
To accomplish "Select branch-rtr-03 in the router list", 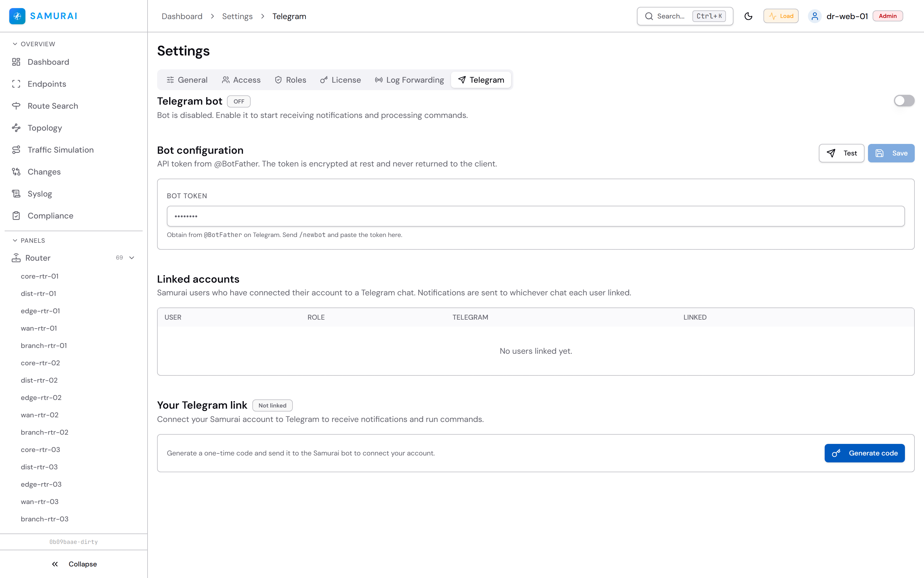I will tap(45, 519).
